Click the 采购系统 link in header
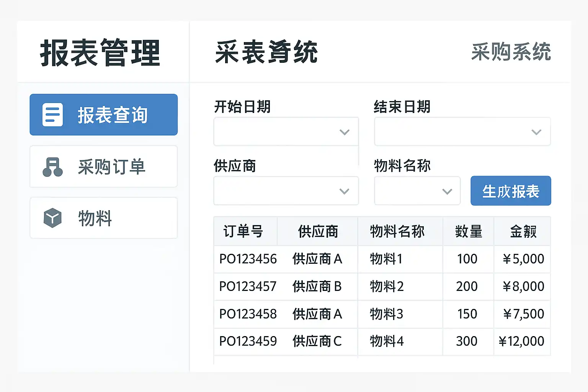 tap(511, 52)
